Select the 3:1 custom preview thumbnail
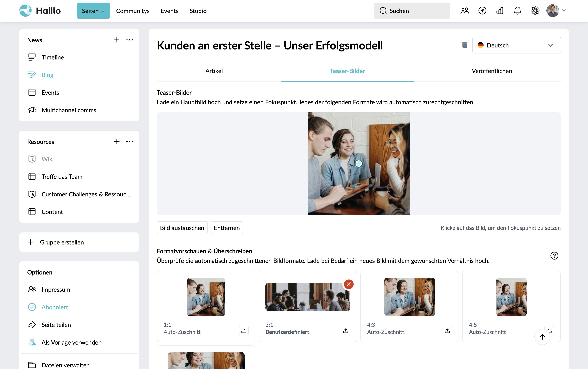588x369 pixels. (x=308, y=297)
